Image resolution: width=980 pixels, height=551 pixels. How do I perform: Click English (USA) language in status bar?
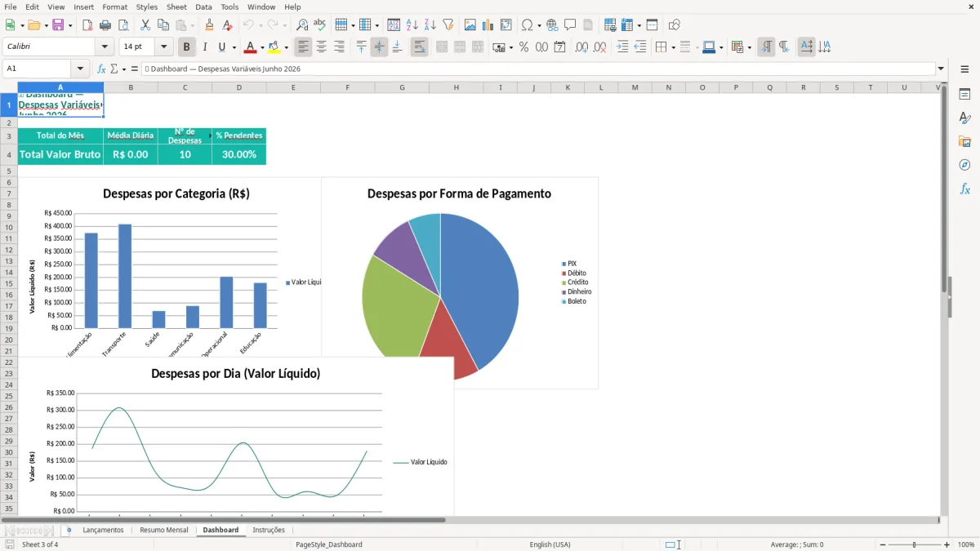pos(550,544)
